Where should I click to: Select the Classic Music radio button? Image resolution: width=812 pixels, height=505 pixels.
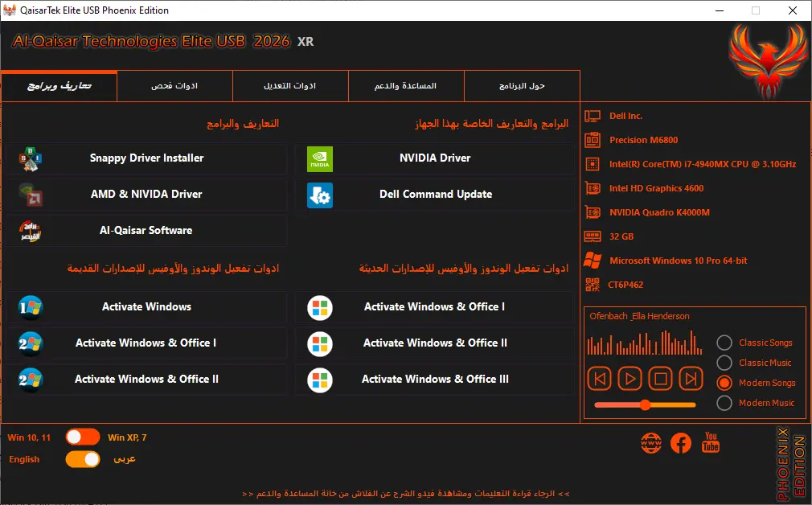click(724, 363)
